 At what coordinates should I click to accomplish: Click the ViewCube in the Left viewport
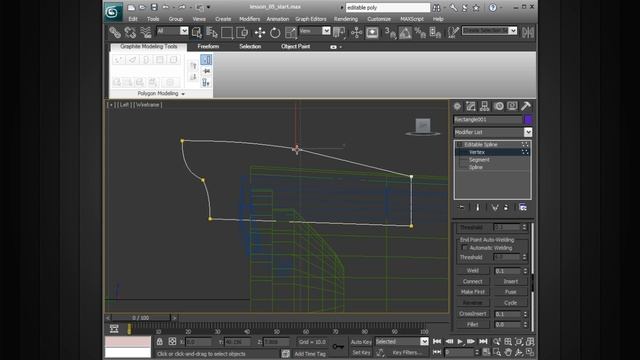pyautogui.click(x=423, y=127)
